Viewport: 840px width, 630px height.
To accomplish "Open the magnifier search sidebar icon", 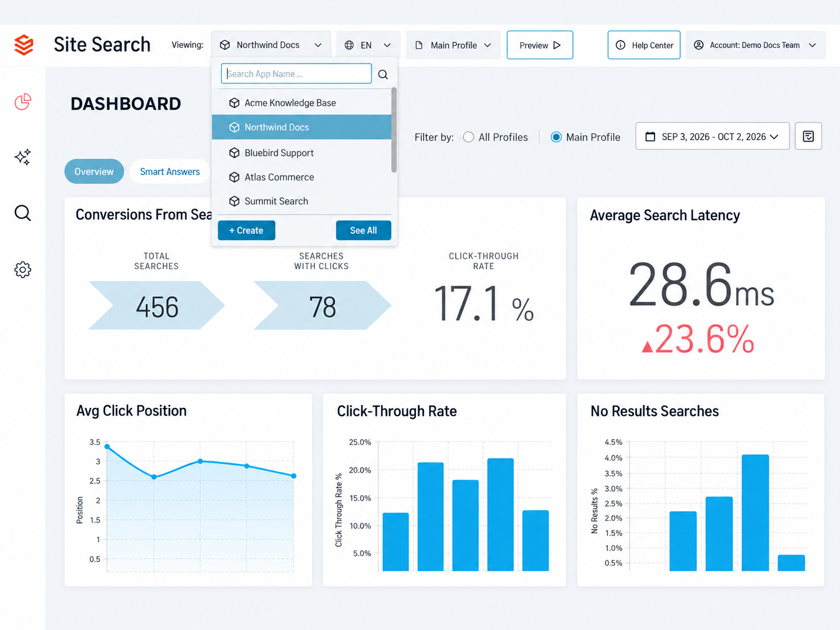I will click(x=23, y=213).
